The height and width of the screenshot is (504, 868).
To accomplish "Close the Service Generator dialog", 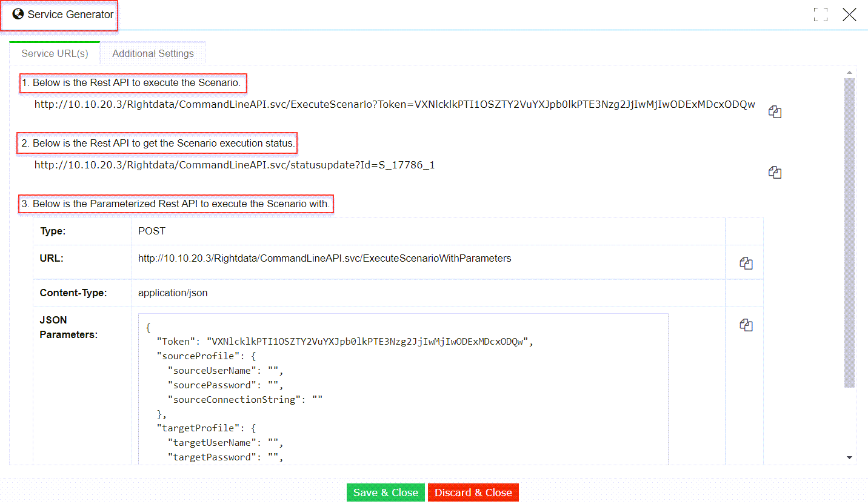I will click(849, 15).
